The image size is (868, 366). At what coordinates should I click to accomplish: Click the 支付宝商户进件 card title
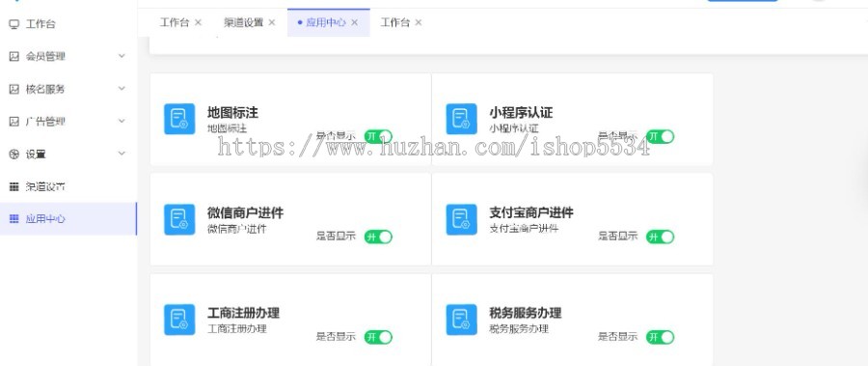[x=530, y=213]
